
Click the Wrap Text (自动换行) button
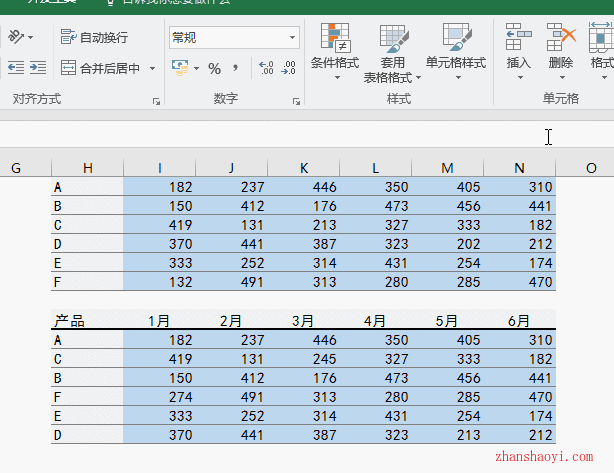[x=94, y=37]
